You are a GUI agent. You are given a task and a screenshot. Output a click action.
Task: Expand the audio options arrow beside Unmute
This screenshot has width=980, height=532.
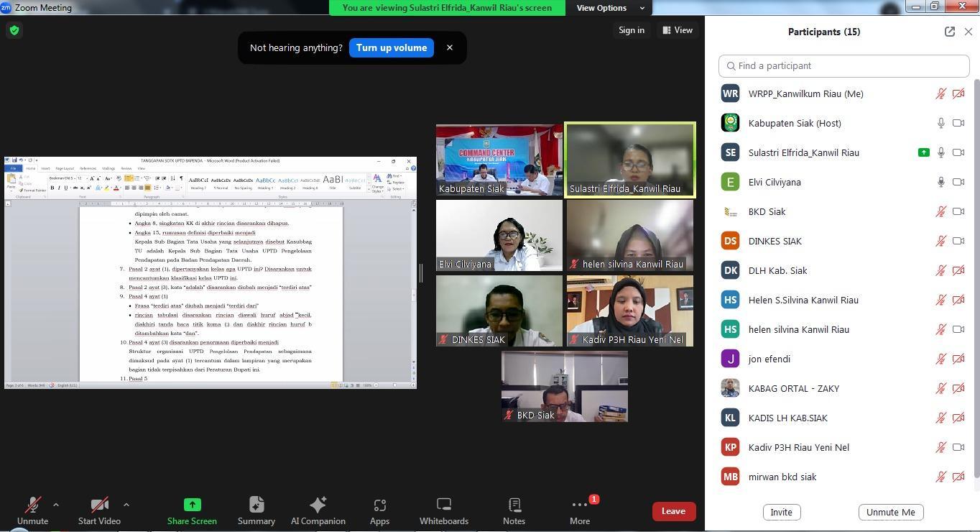click(x=56, y=505)
